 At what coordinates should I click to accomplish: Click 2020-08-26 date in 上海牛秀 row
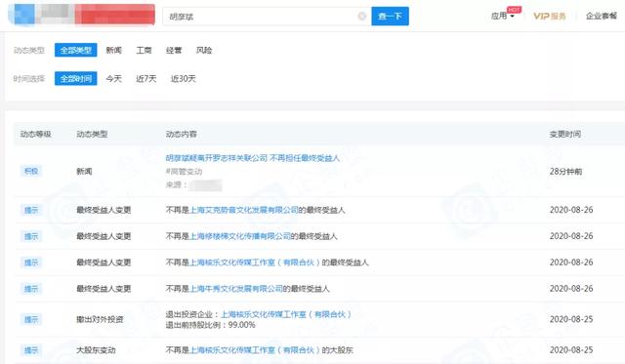pos(571,289)
